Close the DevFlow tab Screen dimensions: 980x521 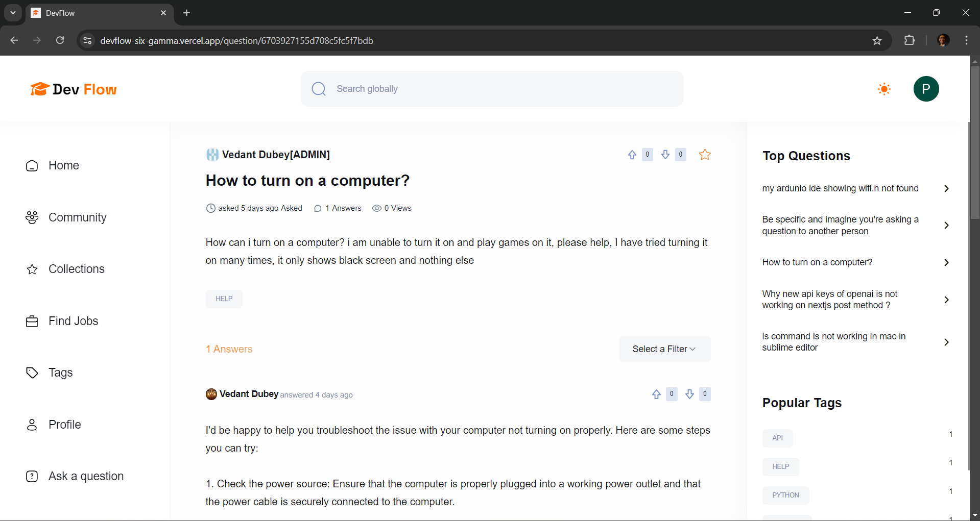163,13
